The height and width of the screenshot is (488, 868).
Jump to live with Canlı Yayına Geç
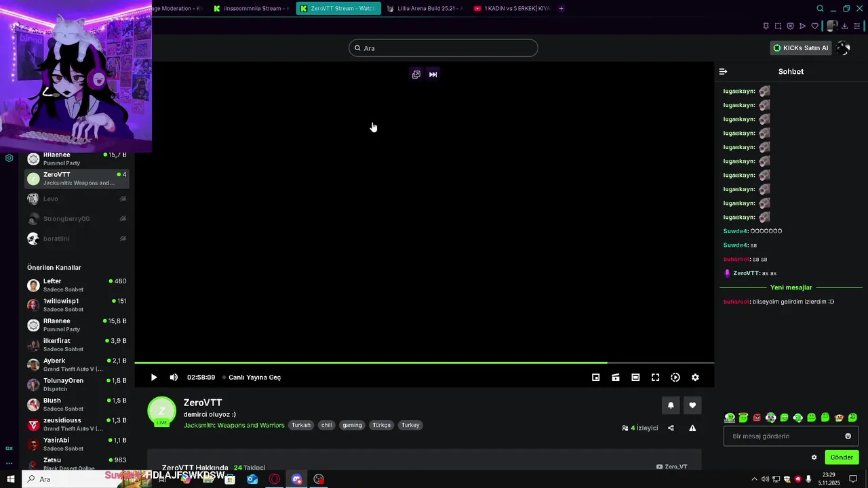(x=254, y=378)
